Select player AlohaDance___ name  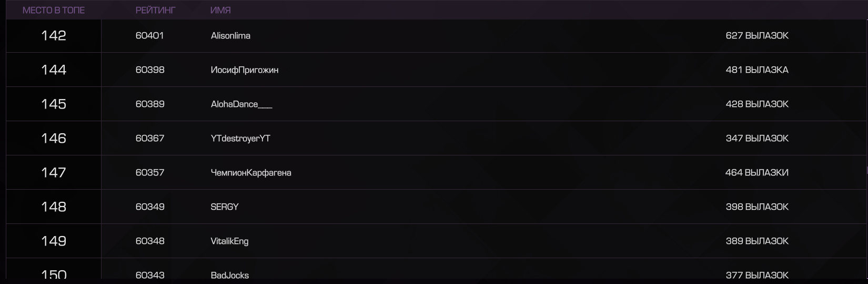click(x=241, y=104)
